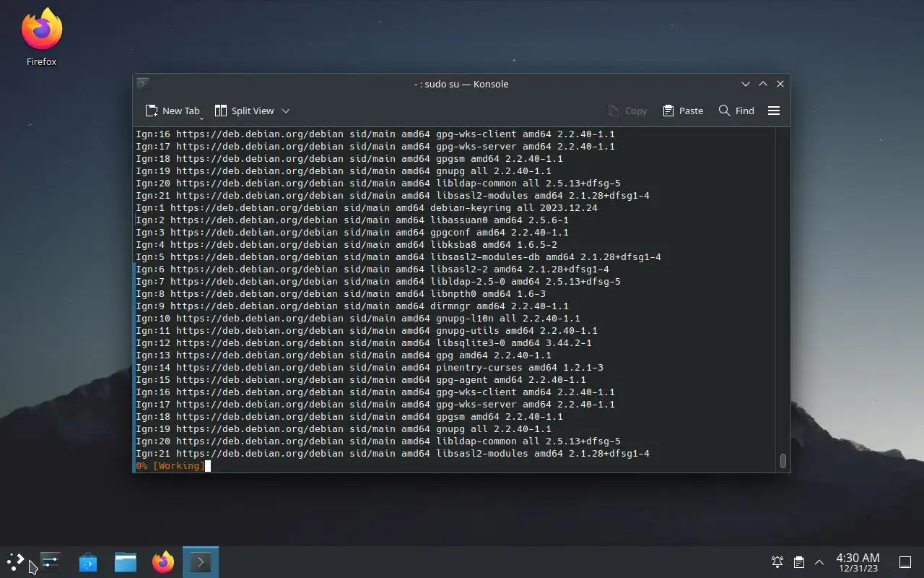Image resolution: width=924 pixels, height=578 pixels.
Task: Click the line with pinentry-curses amd64 1.2.1-3
Action: click(x=370, y=368)
